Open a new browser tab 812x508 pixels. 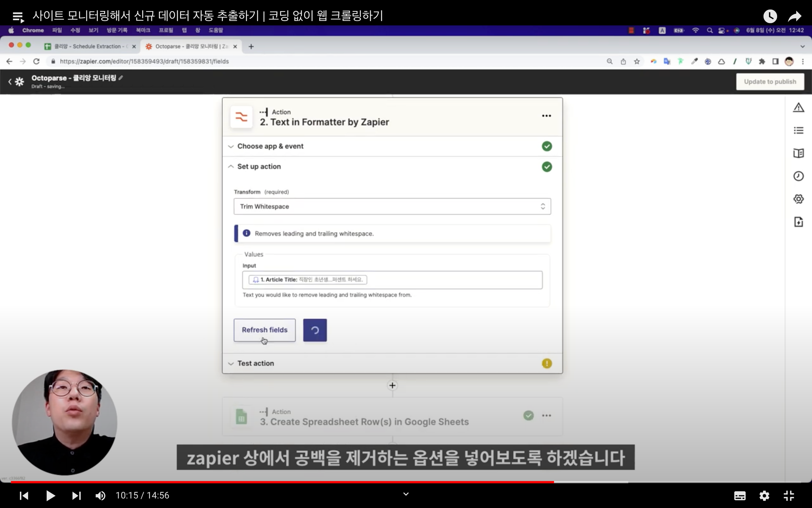(251, 46)
